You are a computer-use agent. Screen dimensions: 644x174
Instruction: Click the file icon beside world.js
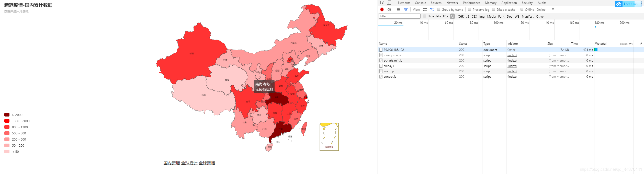click(381, 71)
